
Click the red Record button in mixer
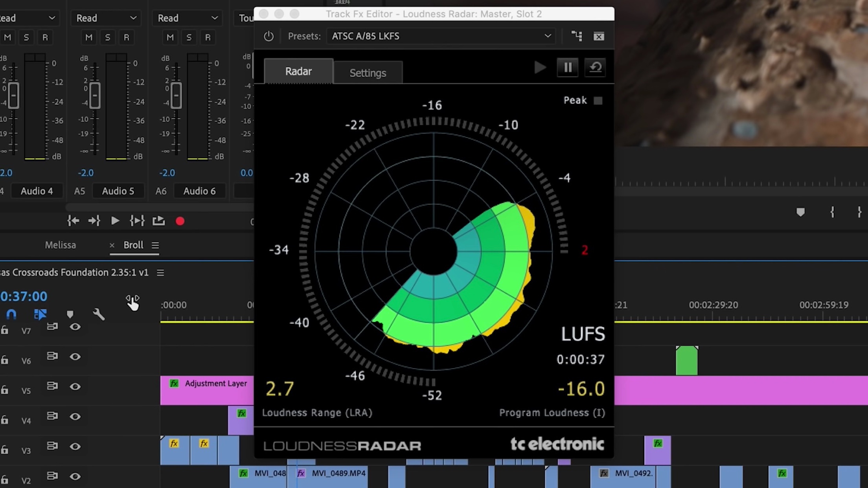(x=180, y=221)
